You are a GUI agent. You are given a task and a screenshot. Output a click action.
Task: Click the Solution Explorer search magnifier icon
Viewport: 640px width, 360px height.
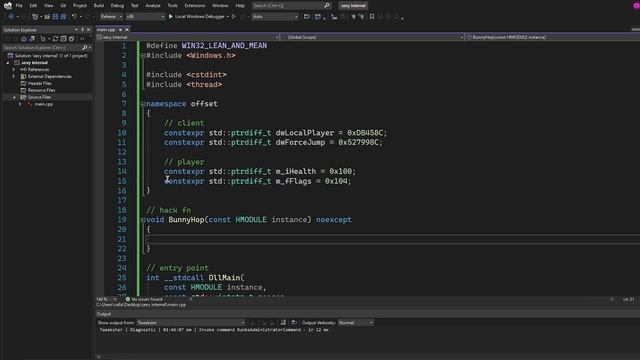(x=85, y=48)
